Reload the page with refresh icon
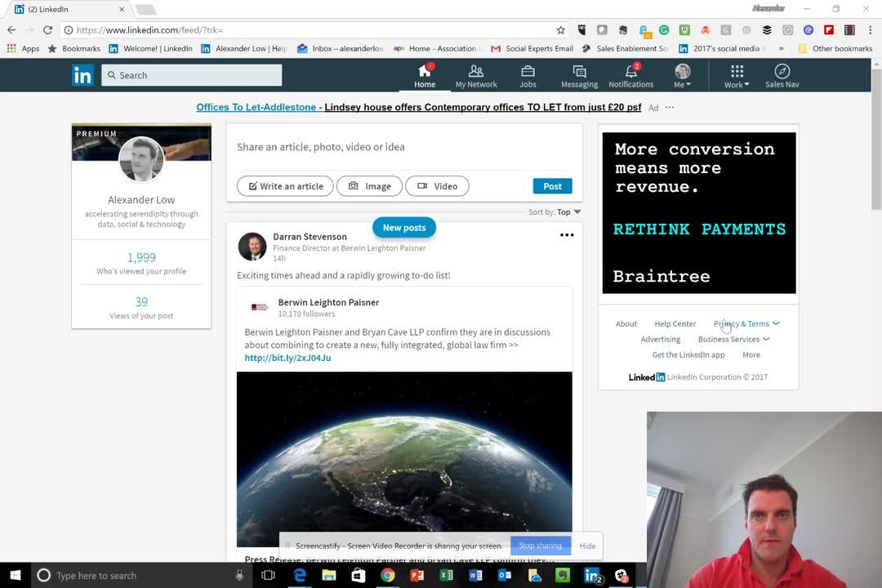 48,30
